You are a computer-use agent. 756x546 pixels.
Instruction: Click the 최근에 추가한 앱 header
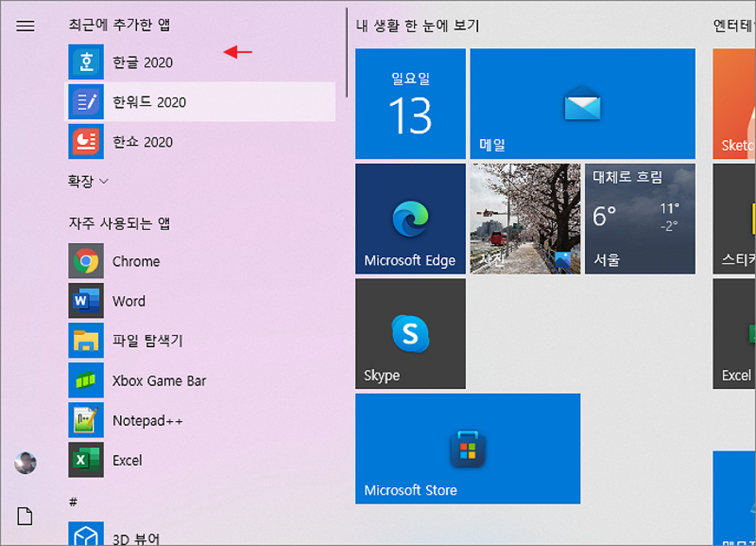pyautogui.click(x=120, y=25)
